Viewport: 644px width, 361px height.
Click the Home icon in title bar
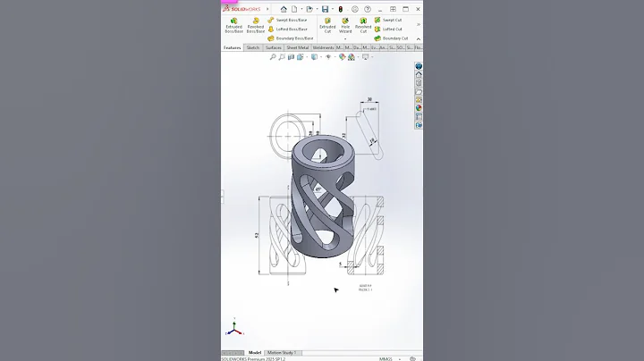pyautogui.click(x=284, y=9)
